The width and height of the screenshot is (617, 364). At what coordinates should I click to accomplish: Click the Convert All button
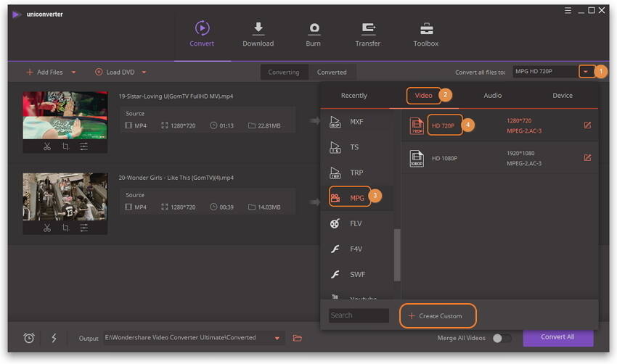pyautogui.click(x=558, y=337)
